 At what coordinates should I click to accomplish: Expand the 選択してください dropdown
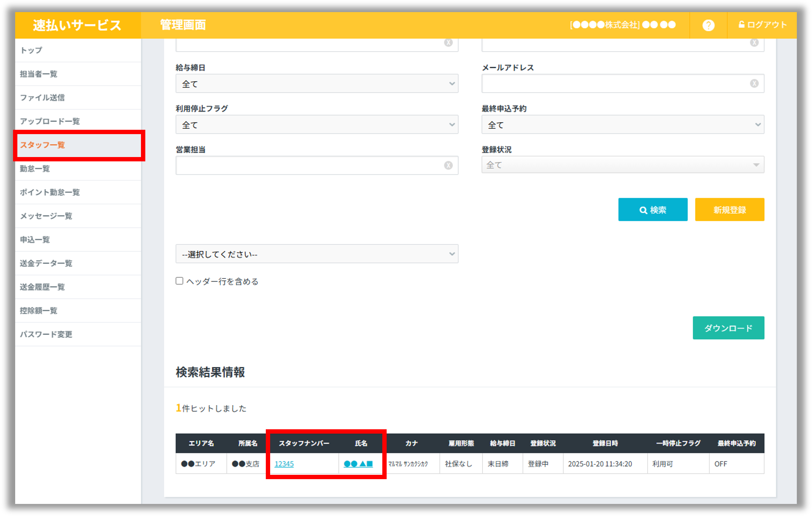pos(316,254)
